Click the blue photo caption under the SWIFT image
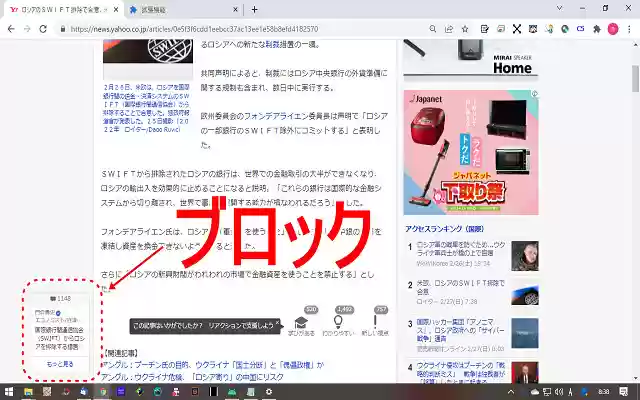 click(x=146, y=108)
